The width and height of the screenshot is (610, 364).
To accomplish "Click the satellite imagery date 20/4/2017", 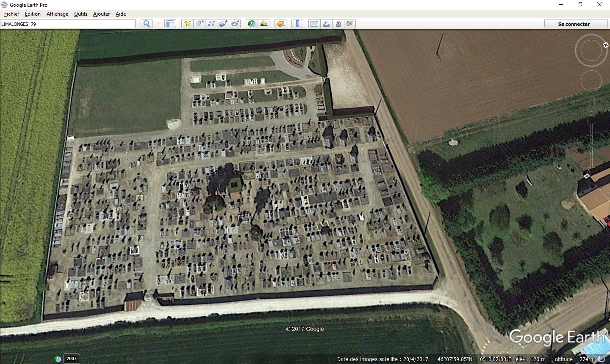I will [x=416, y=359].
